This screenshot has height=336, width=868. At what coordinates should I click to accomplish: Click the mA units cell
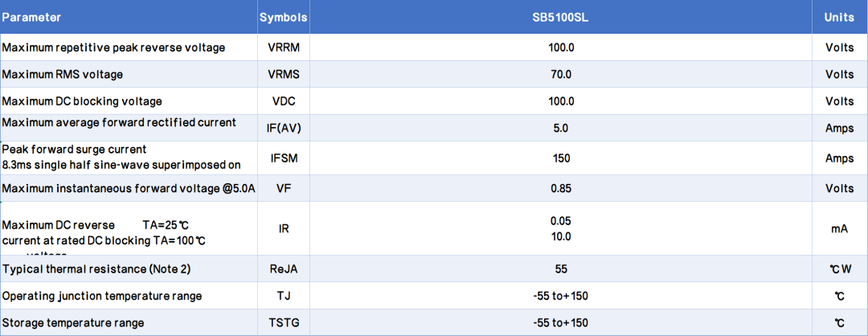click(x=839, y=228)
